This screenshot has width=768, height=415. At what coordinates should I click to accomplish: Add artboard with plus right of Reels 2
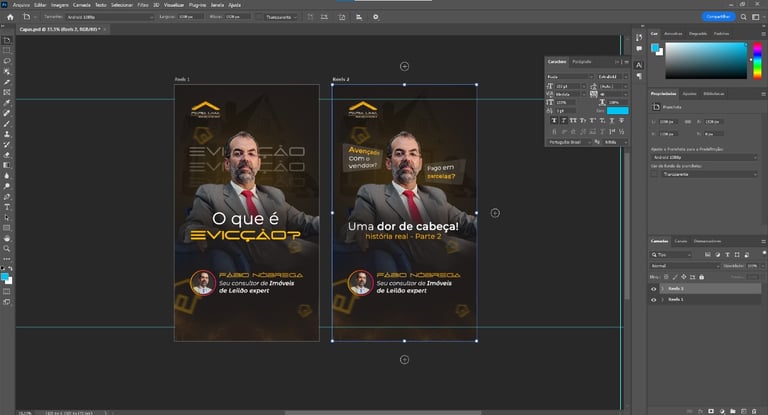tap(495, 213)
